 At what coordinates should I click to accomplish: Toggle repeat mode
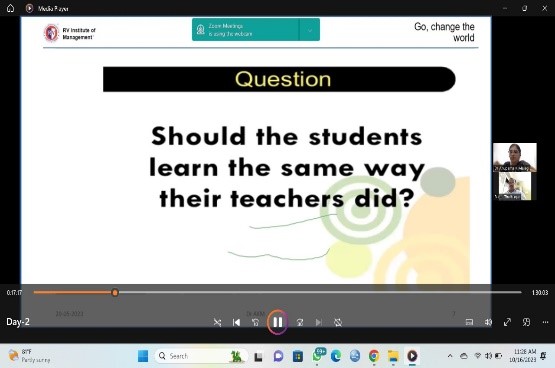338,322
